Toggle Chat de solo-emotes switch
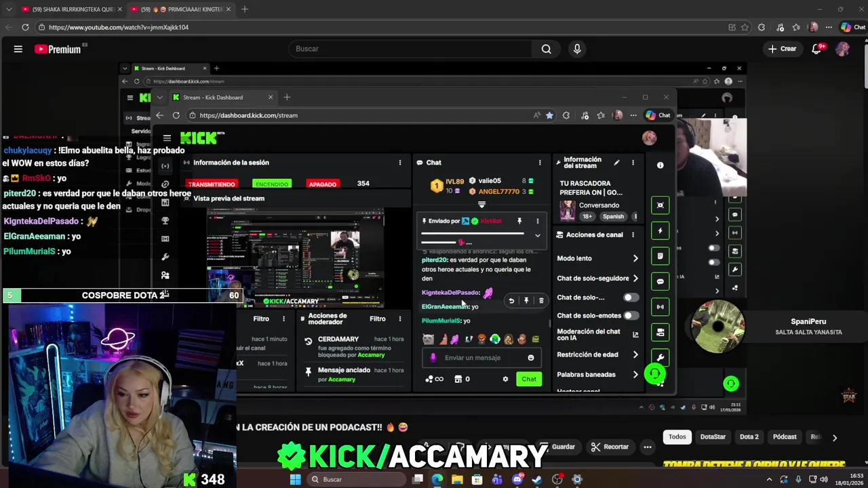Image resolution: width=868 pixels, height=488 pixels. [631, 316]
